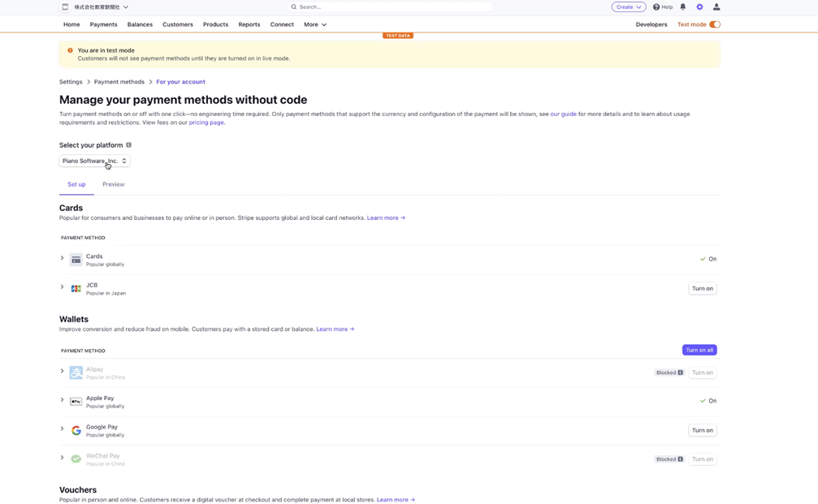Open the account name dropdown
Image resolution: width=818 pixels, height=504 pixels.
(102, 6)
